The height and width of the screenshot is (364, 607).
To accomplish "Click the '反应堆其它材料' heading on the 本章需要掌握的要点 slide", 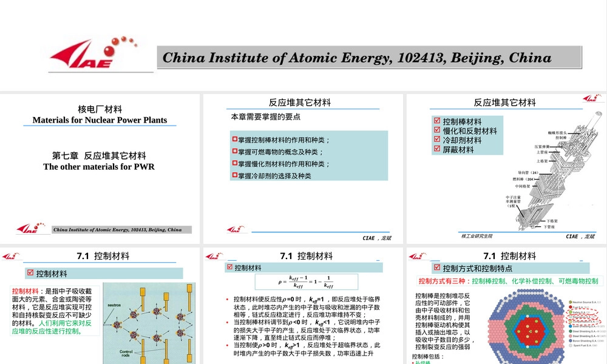I will (300, 103).
